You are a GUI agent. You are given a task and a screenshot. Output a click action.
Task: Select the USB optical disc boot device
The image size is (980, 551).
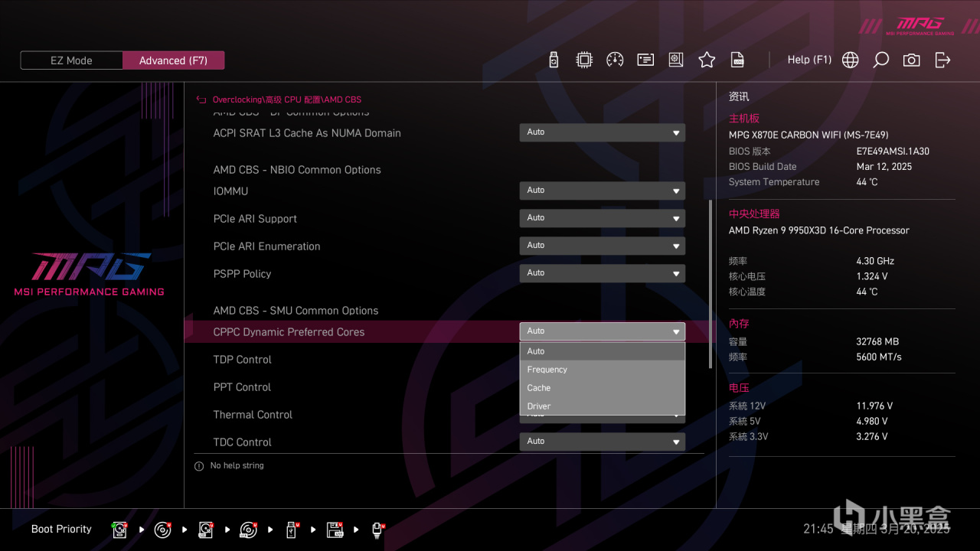tap(249, 530)
